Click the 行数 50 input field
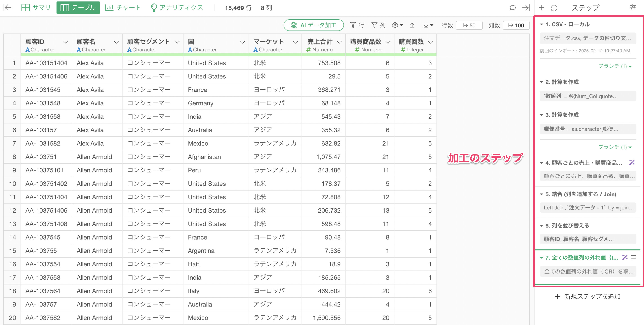 pyautogui.click(x=469, y=25)
